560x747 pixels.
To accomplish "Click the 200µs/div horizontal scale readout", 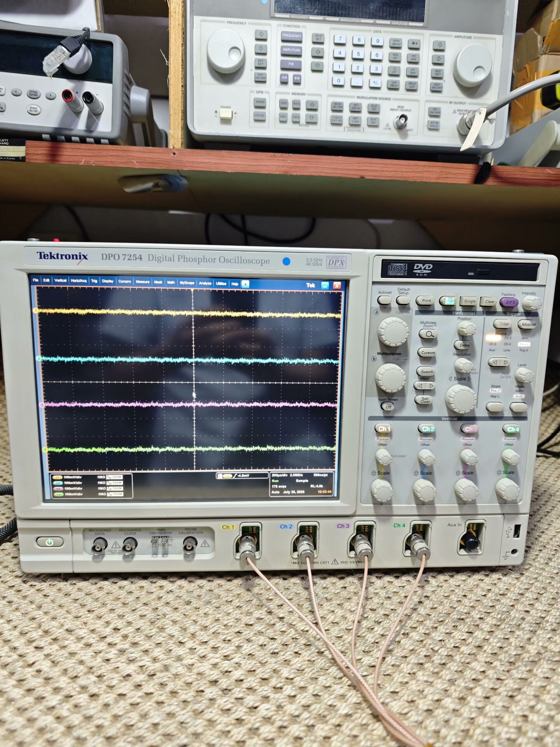I will point(280,475).
